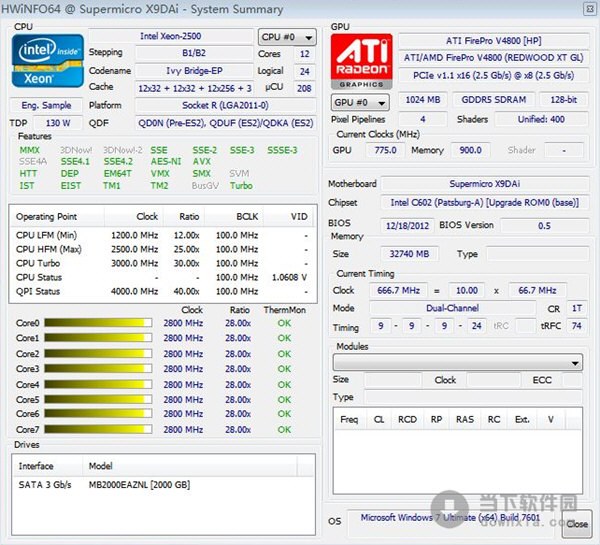Click the Interface column header in Drives
The height and width of the screenshot is (545, 600).
pyautogui.click(x=47, y=466)
